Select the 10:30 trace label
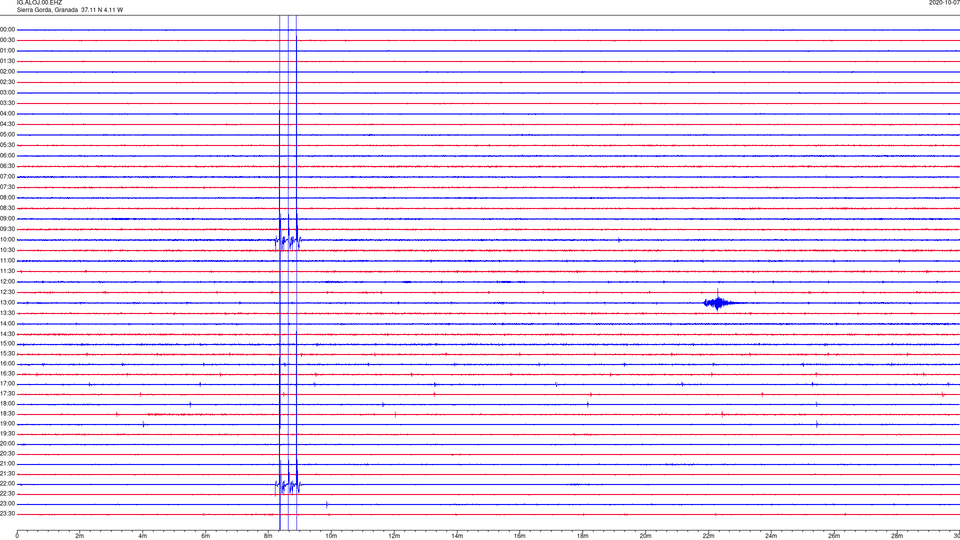Screen dimensions: 960x540 coord(8,250)
